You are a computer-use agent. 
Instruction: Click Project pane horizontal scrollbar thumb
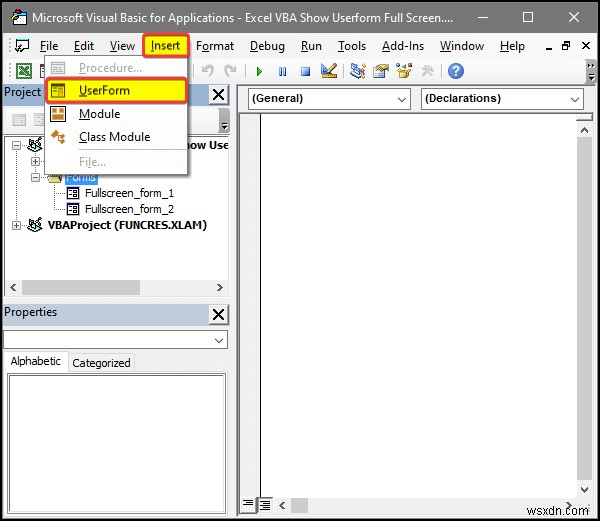tap(81, 287)
